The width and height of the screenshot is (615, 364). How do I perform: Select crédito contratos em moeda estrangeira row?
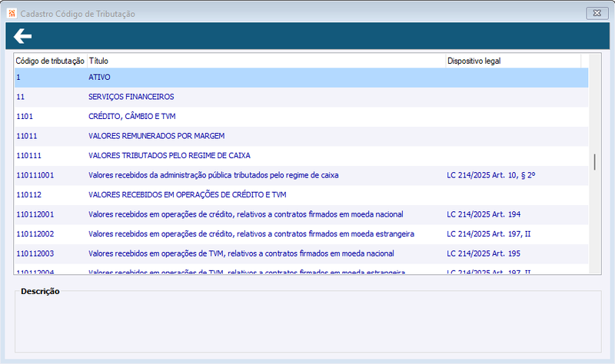301,234
